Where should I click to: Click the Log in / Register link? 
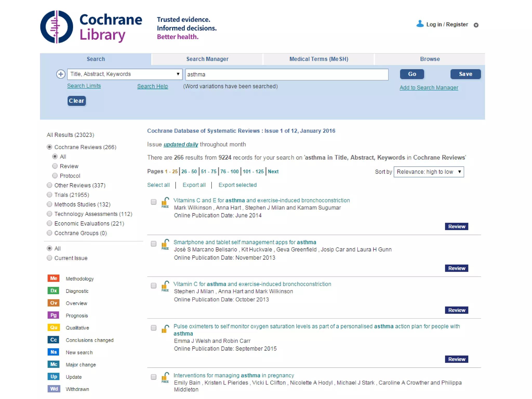(447, 24)
